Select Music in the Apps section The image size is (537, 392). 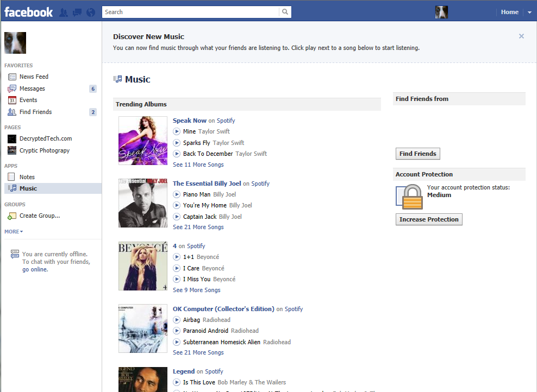[52, 188]
